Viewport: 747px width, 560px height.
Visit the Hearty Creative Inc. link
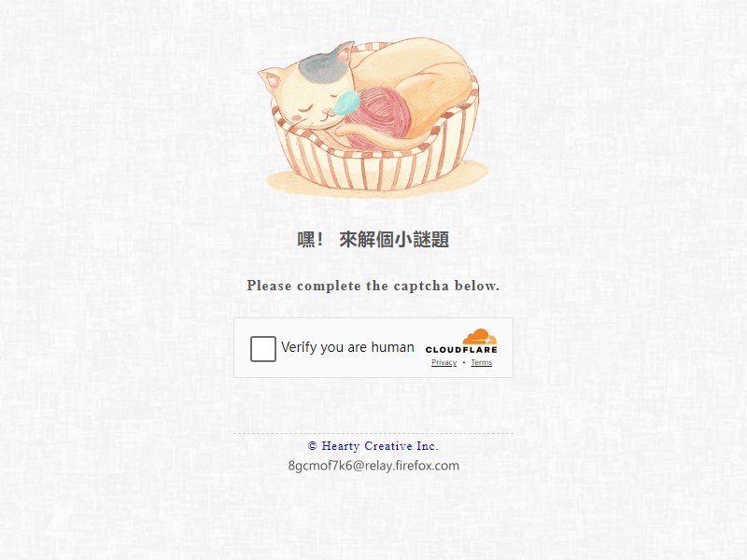point(373,446)
